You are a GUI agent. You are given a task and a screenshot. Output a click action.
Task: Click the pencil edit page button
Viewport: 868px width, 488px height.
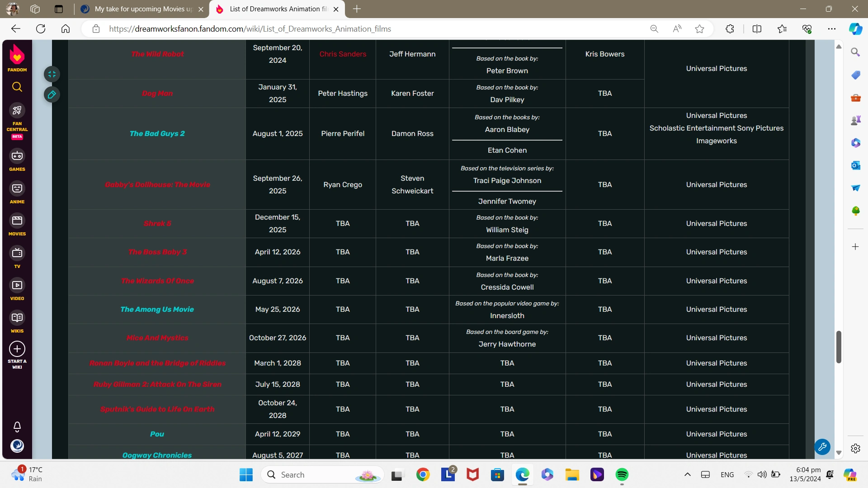point(52,94)
